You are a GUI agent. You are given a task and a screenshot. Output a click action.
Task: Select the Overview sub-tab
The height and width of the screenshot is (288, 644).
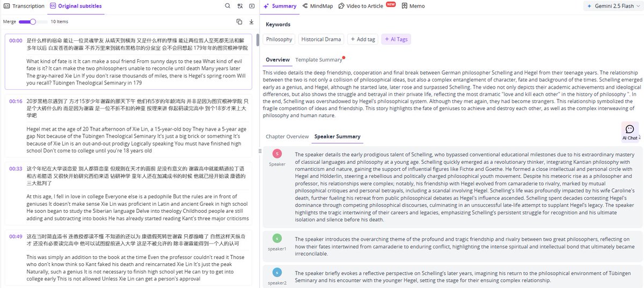(x=277, y=60)
